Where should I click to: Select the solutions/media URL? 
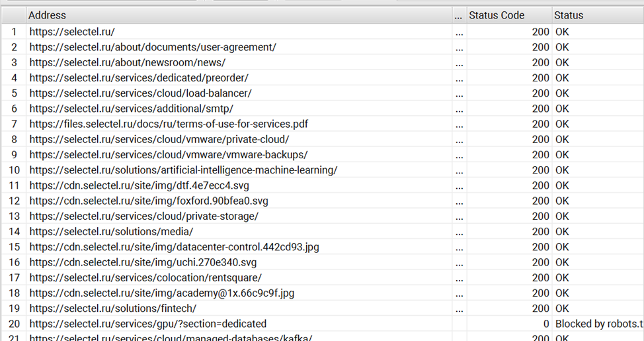click(111, 232)
